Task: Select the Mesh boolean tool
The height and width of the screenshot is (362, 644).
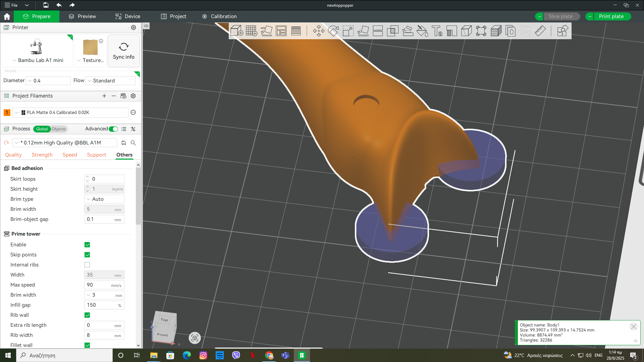Action: (392, 31)
